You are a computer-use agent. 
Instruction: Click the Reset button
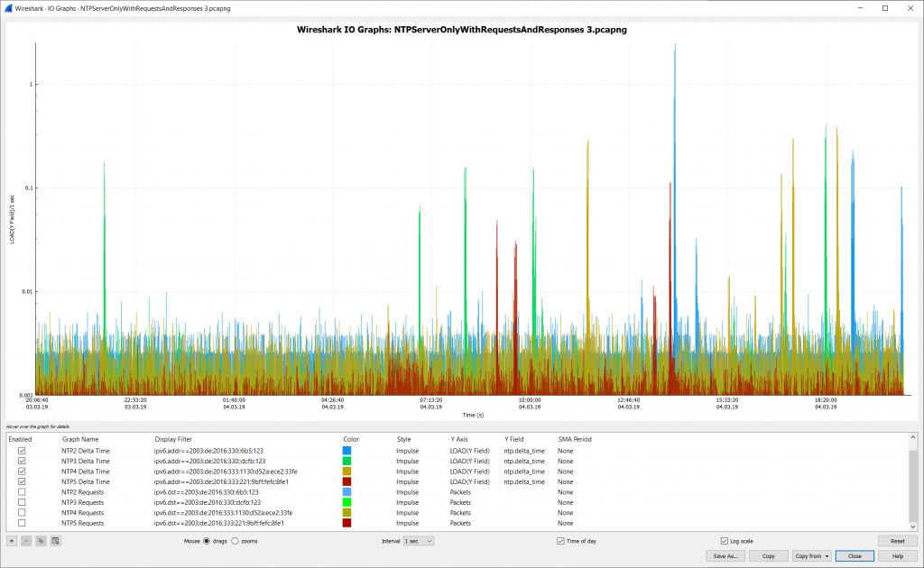click(898, 541)
